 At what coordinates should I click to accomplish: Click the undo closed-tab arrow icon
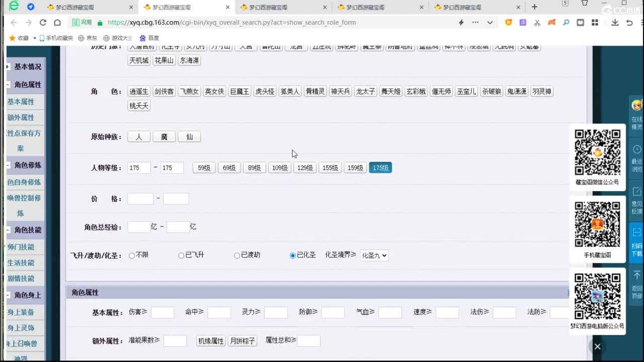tap(629, 23)
